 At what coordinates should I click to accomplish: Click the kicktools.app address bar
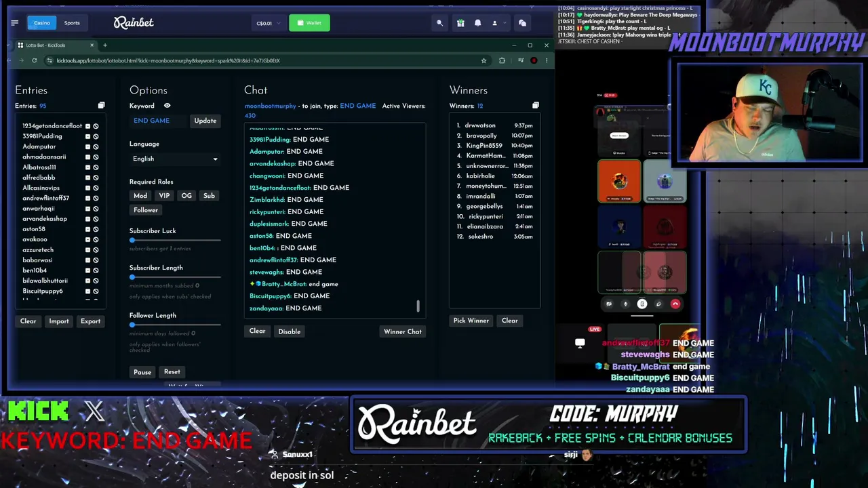264,60
